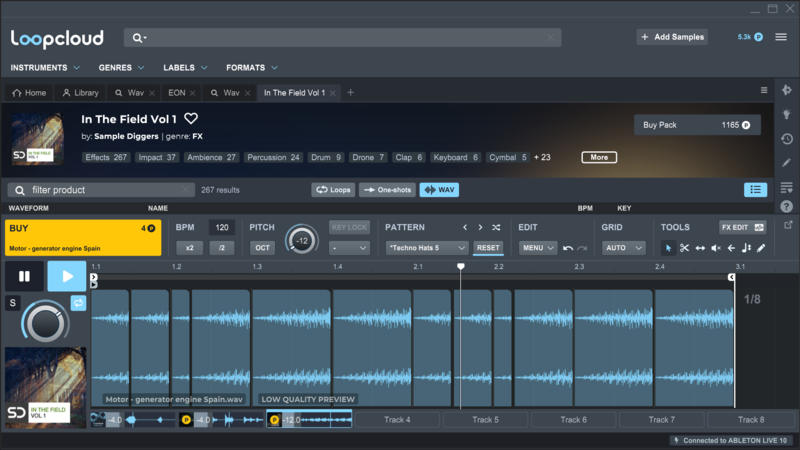Viewport: 800px width, 450px height.
Task: Toggle the Loops filter
Action: 334,190
